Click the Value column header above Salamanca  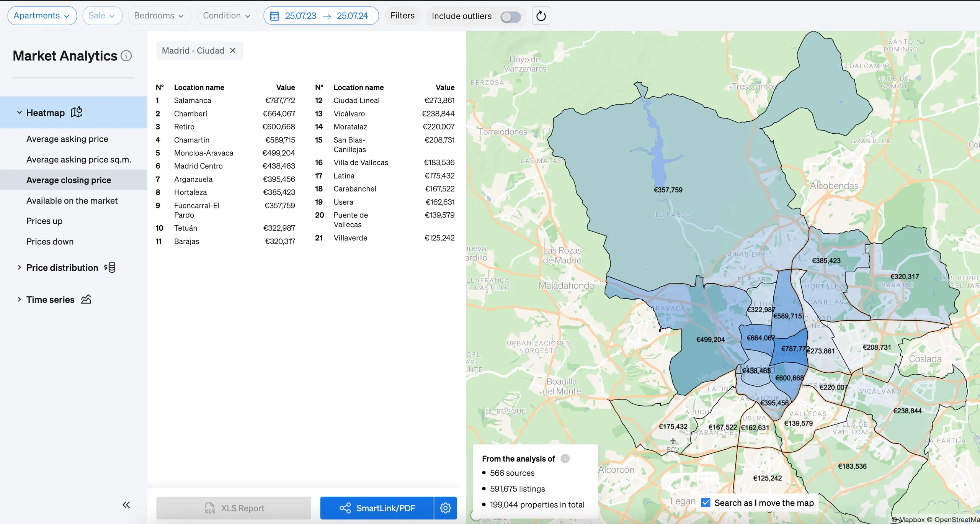tap(286, 87)
